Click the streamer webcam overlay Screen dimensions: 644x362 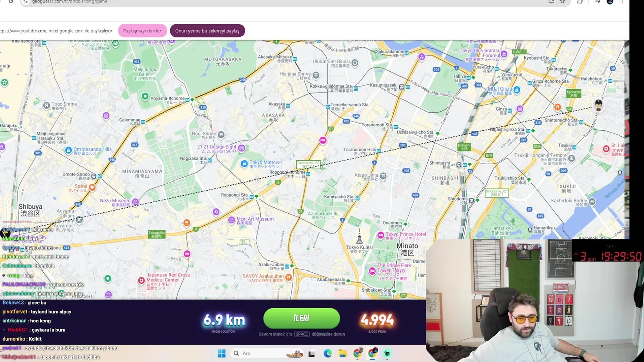535,301
